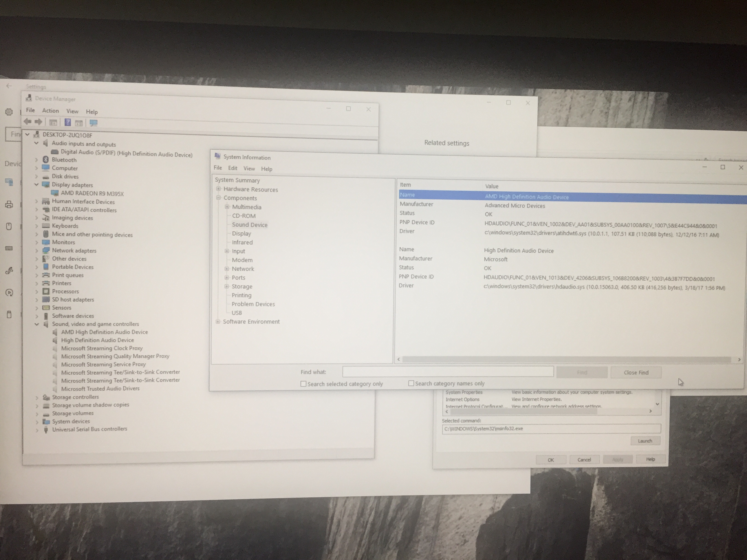The height and width of the screenshot is (560, 747).
Task: Open the Edit menu in System Information
Action: [233, 168]
